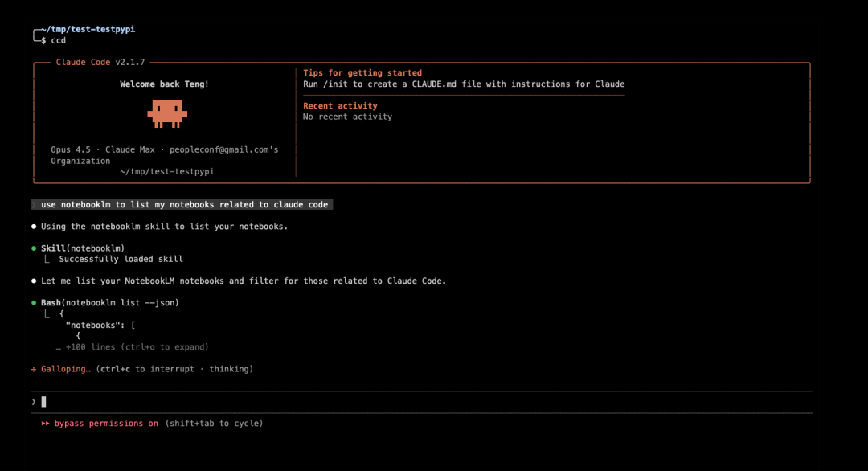Click the highlighted user prompt about notebooklm

point(184,205)
